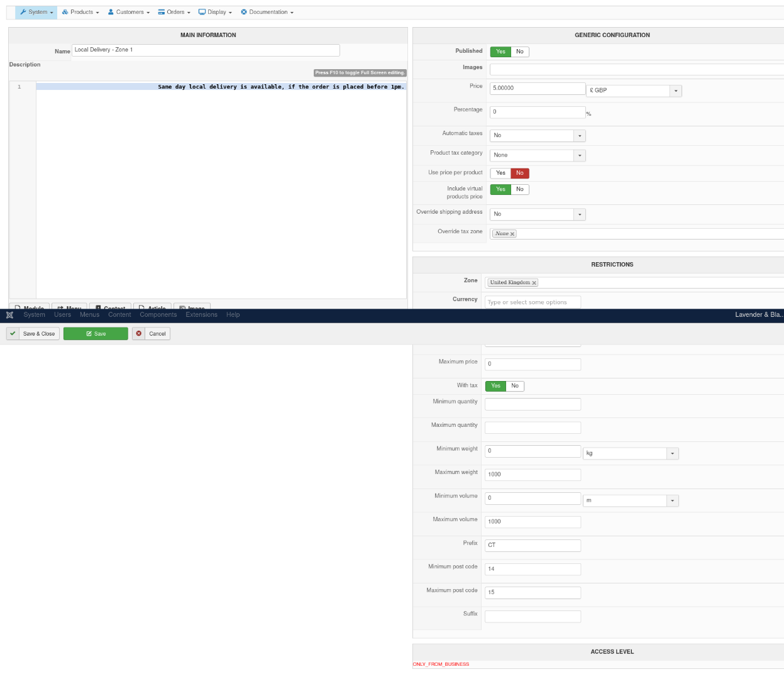Open Joomla Menus menu

tap(89, 315)
